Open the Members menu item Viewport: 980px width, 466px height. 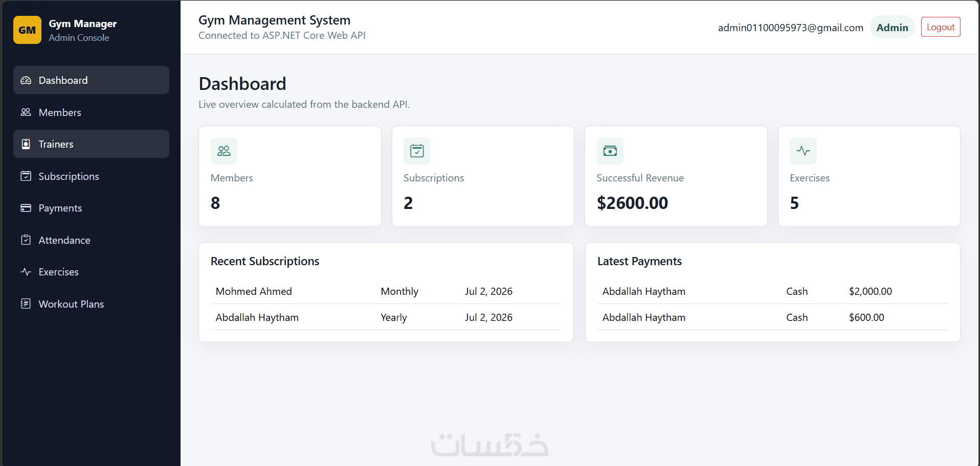(91, 112)
